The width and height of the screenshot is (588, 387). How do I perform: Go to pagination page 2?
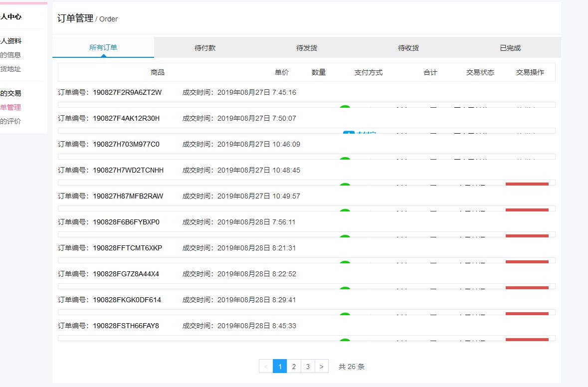(294, 367)
